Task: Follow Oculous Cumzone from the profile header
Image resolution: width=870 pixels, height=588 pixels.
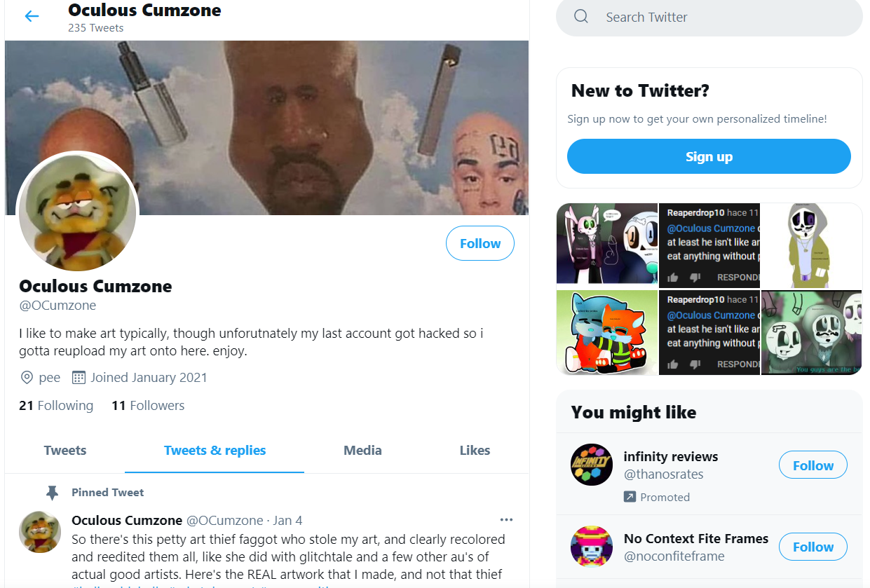Action: coord(480,243)
